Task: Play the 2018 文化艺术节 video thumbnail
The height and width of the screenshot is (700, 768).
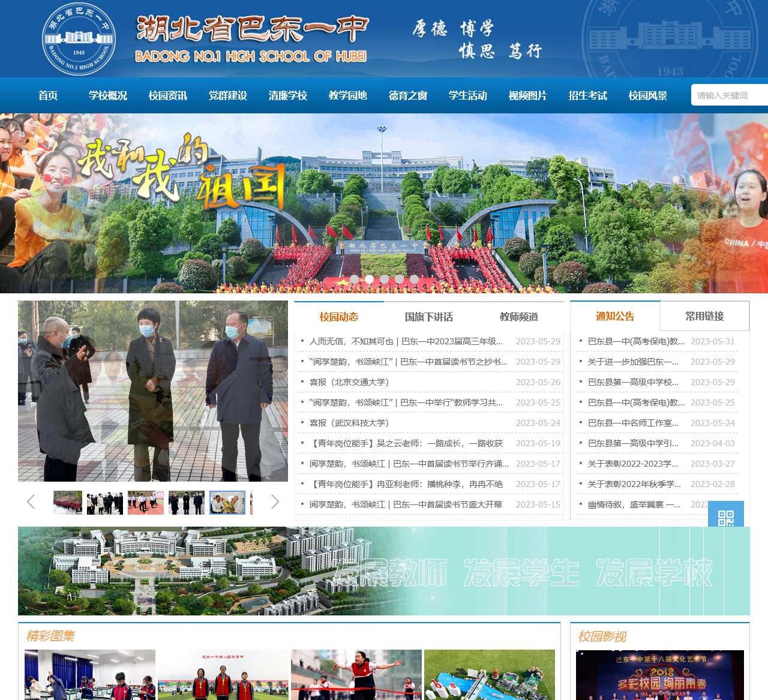Action: (x=660, y=675)
